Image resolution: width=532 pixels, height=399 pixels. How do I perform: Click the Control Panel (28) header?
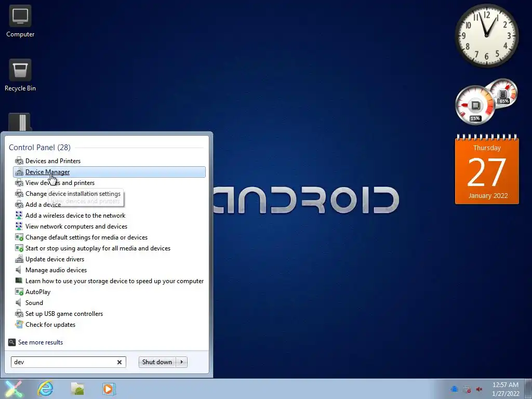pyautogui.click(x=39, y=148)
